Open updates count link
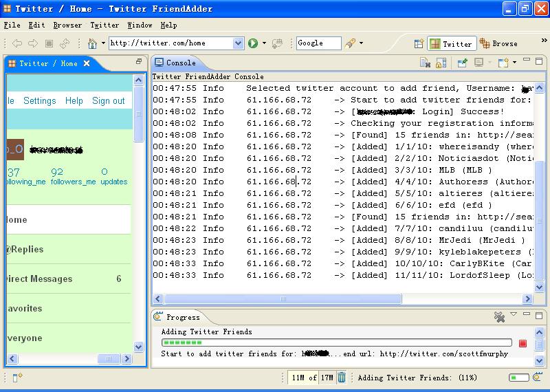The height and width of the screenshot is (392, 550). [x=114, y=177]
